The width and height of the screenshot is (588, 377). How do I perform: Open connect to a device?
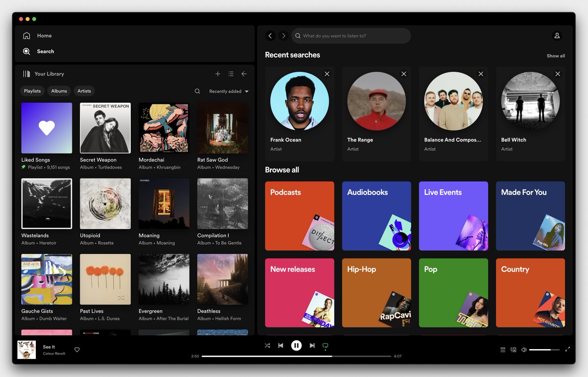pyautogui.click(x=514, y=350)
